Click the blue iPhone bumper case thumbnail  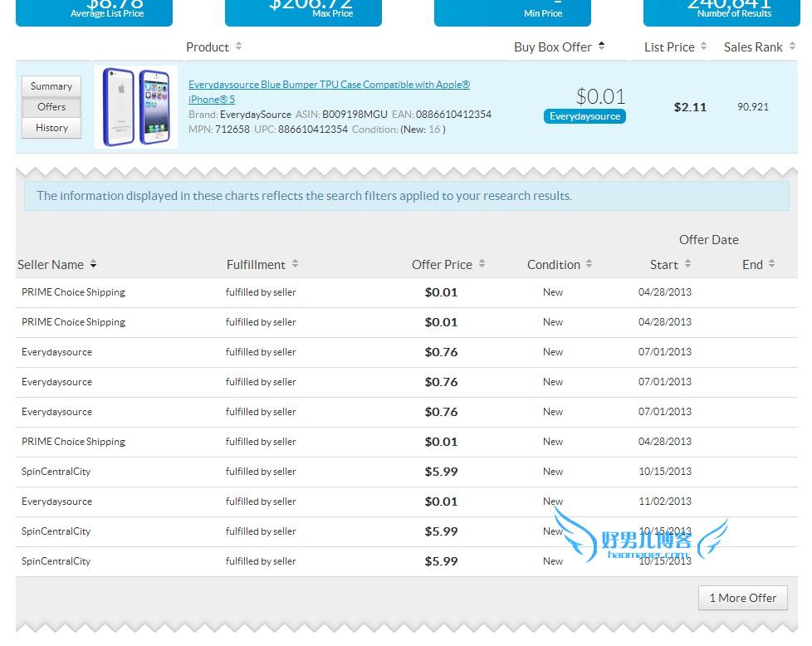click(x=136, y=107)
